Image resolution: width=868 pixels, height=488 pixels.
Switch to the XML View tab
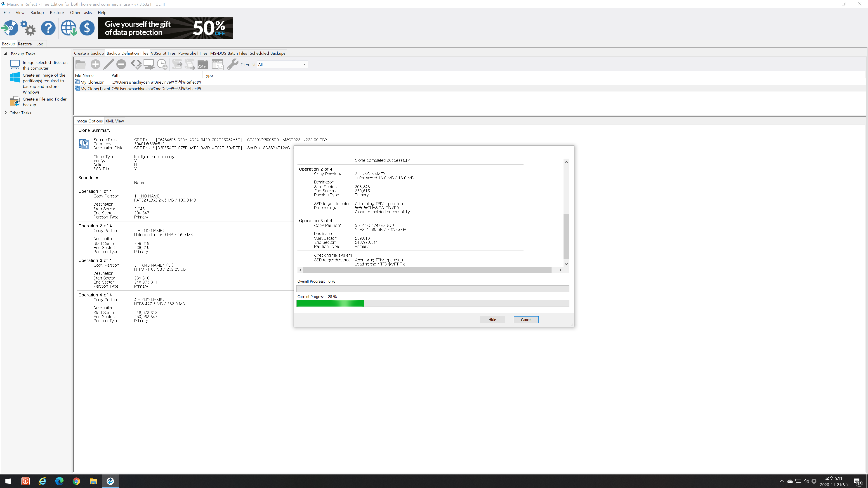click(x=115, y=121)
